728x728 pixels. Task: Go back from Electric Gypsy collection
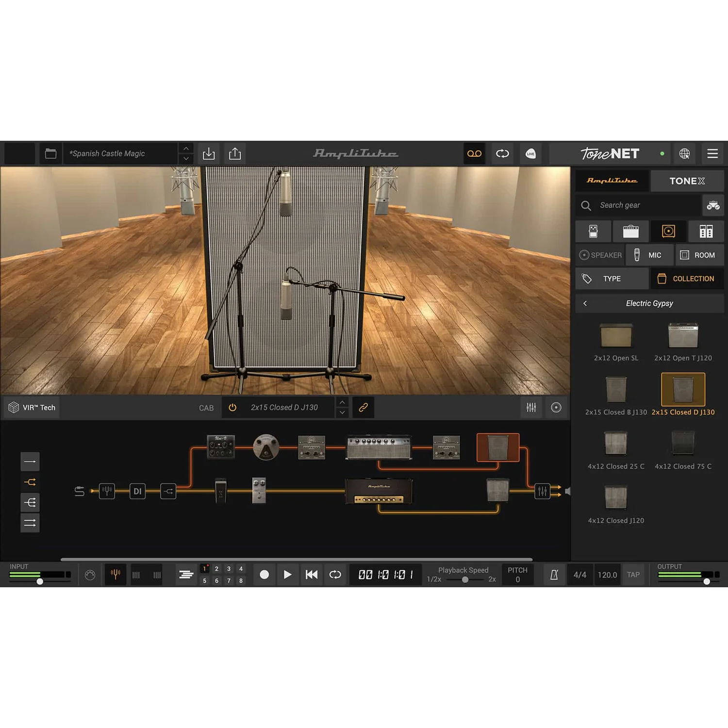point(585,303)
